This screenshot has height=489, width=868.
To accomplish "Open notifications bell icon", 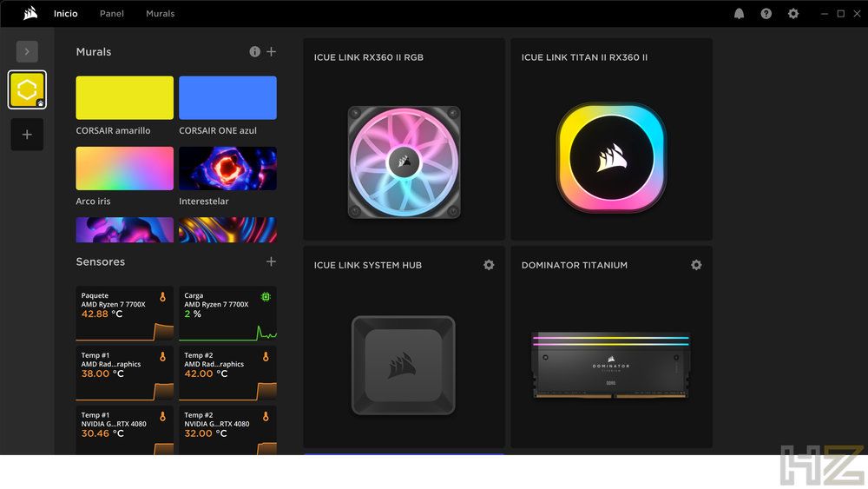I will tap(739, 13).
